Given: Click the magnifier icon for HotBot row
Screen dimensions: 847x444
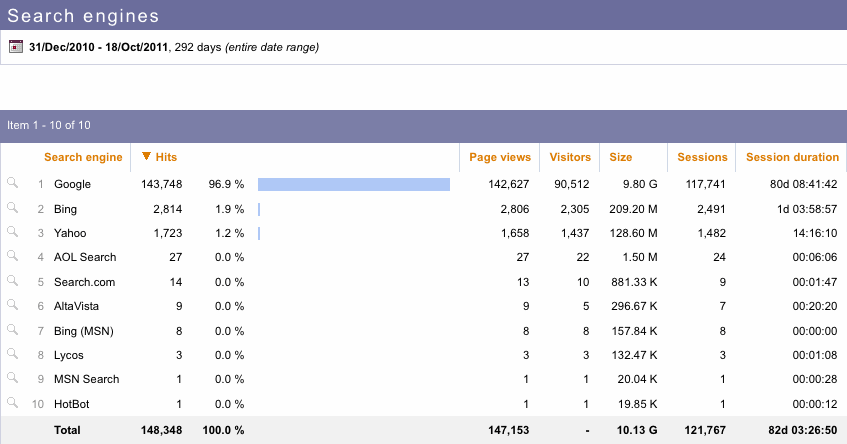Looking at the screenshot, I should coord(12,402).
